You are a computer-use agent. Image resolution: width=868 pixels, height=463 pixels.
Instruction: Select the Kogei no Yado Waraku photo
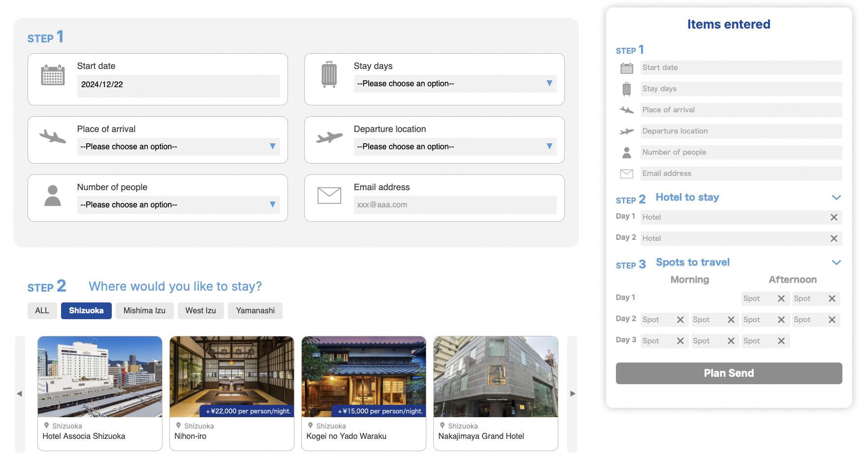click(x=364, y=377)
